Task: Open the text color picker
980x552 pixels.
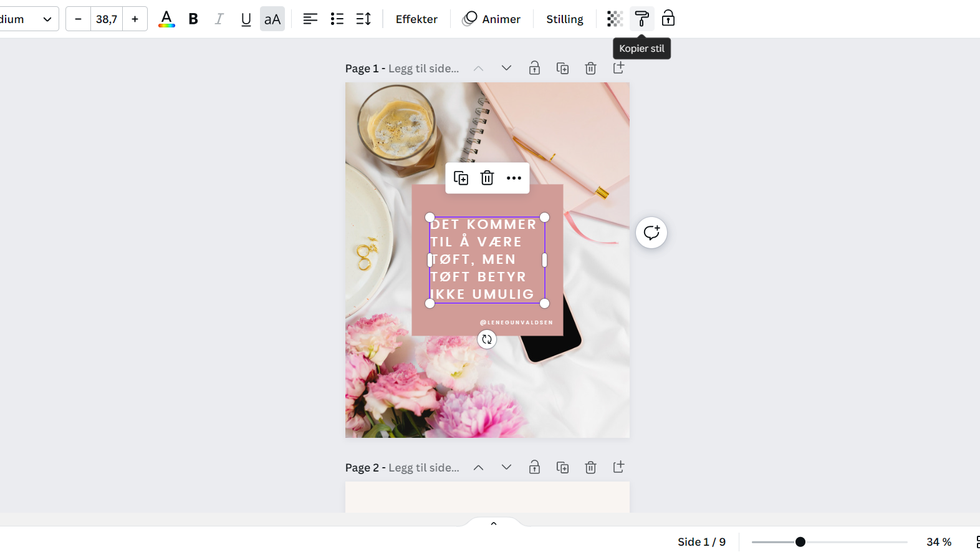Action: coord(166,19)
